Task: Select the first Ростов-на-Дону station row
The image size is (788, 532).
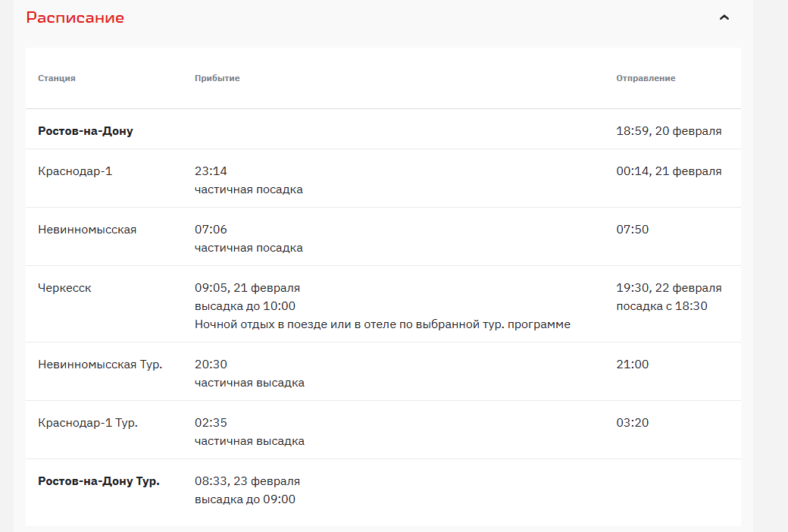Action: [86, 131]
